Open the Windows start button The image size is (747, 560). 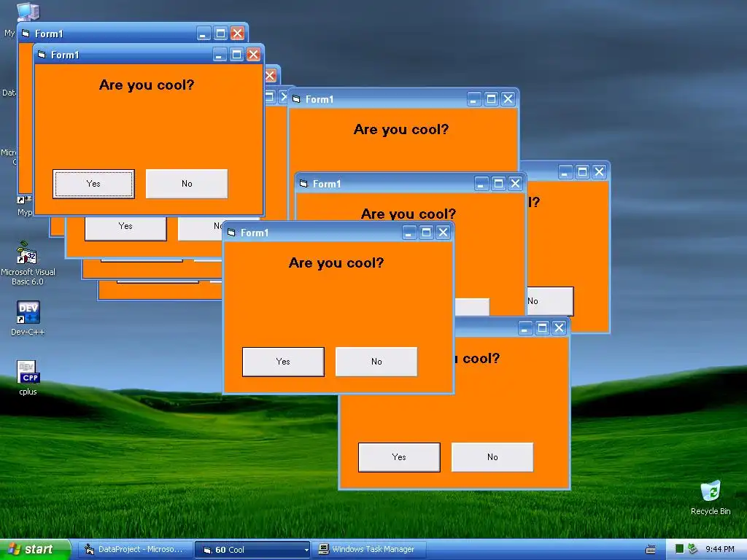coord(34,549)
